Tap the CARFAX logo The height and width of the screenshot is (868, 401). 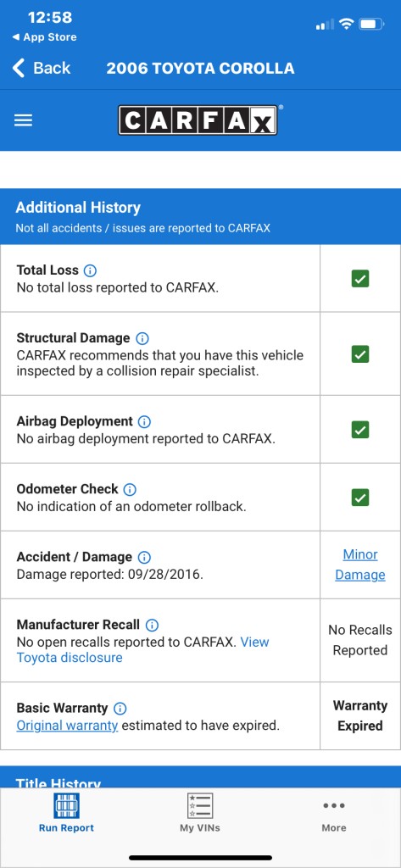point(198,120)
